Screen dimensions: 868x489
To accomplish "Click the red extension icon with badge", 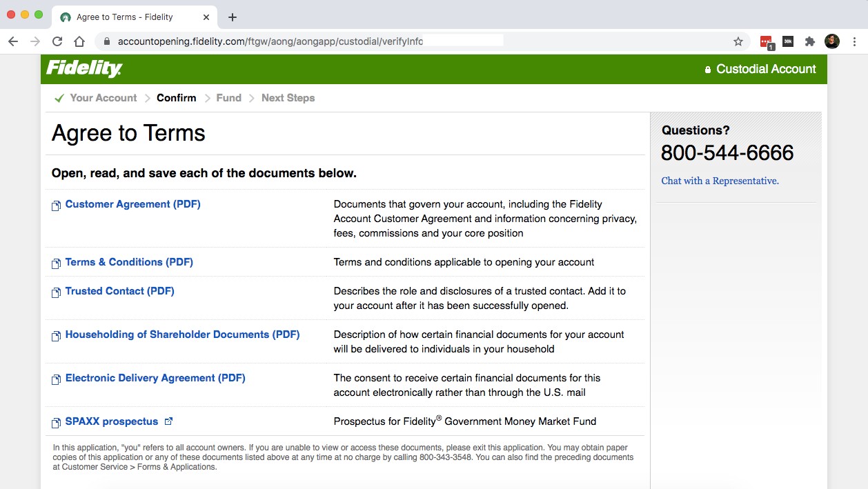I will [x=766, y=41].
